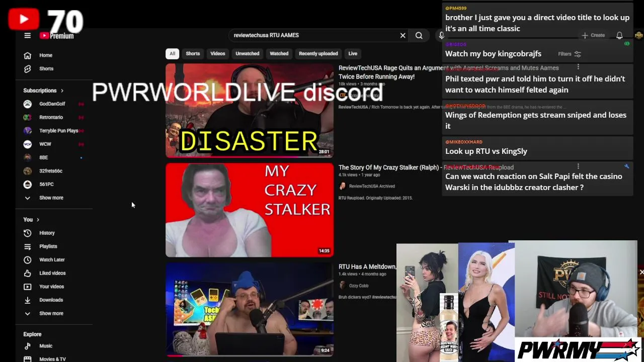Open the hamburger guide menu

coord(28,36)
